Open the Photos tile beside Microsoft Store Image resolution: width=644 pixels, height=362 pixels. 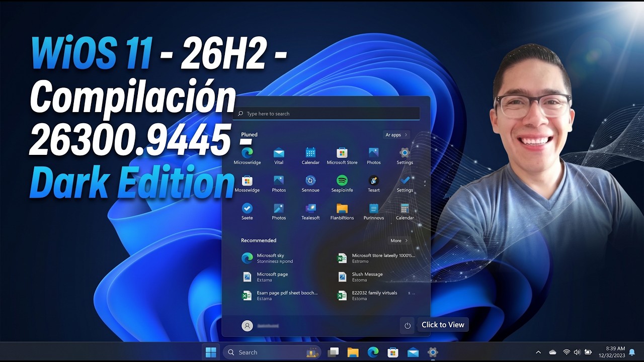[x=373, y=156]
